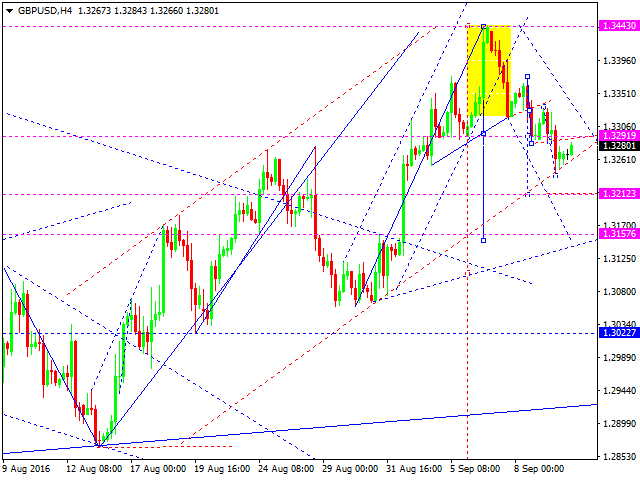This screenshot has height=480, width=640.
Task: Click the middle anchor handle on the blue vertical line
Action: coord(484,133)
